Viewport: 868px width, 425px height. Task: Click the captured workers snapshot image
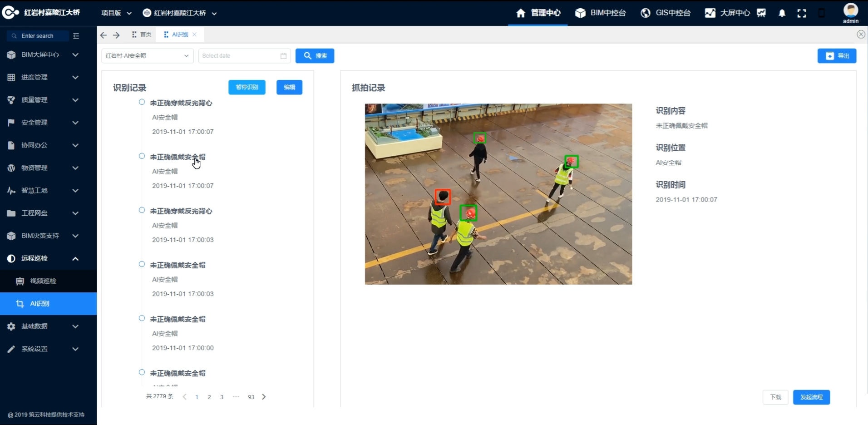point(498,194)
